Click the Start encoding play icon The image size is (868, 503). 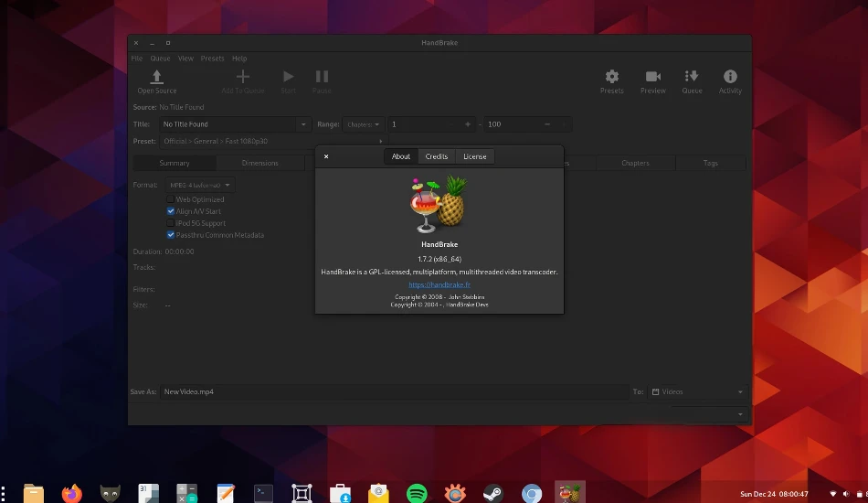(289, 77)
